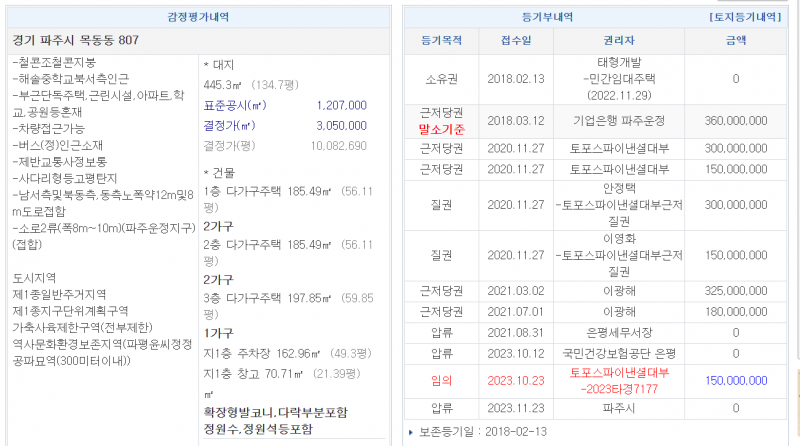Click 국민건강보험공단 은평 rights holder

[x=617, y=353]
